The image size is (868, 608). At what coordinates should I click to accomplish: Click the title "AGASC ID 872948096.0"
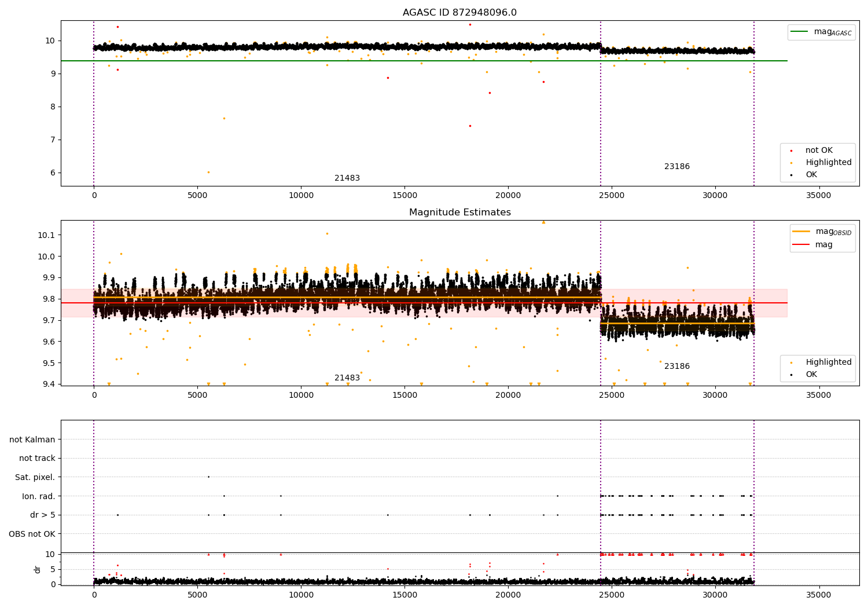click(459, 13)
